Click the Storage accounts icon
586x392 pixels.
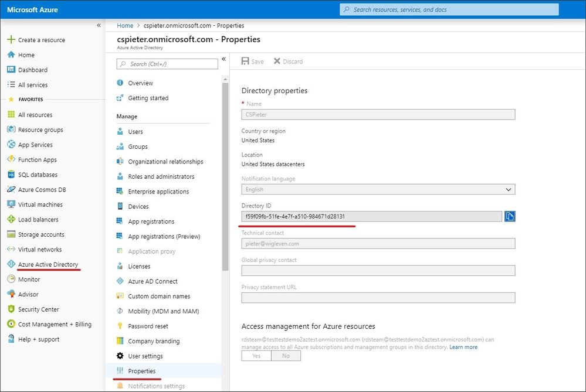click(x=11, y=234)
